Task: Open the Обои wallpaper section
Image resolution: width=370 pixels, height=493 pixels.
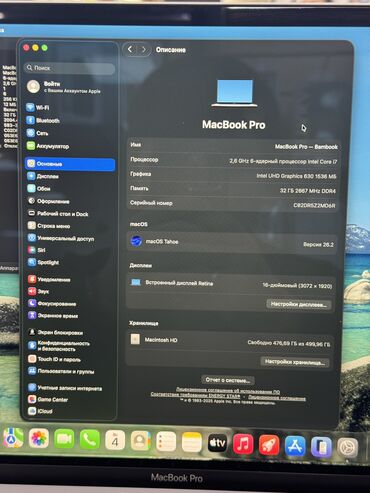Action: 39,189
